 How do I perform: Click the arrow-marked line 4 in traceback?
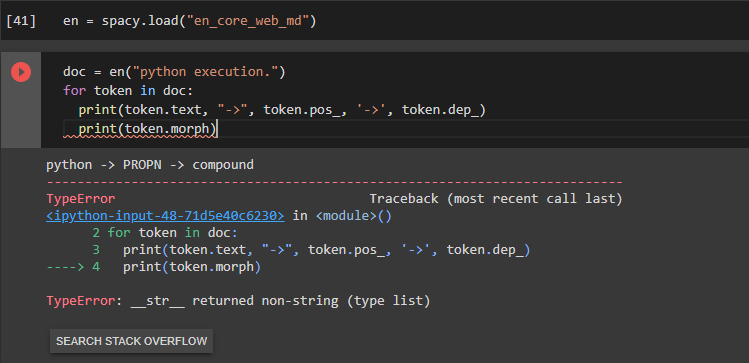pos(153,267)
